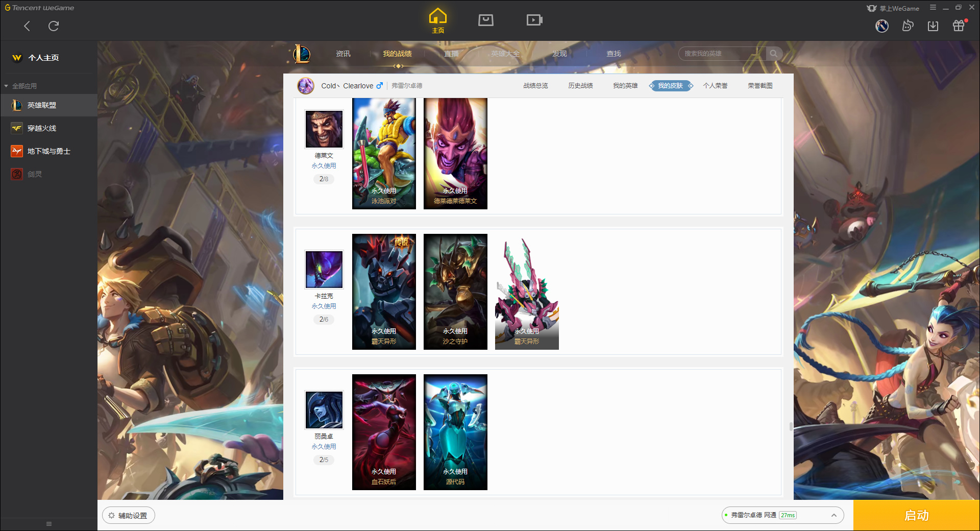Open the 泳池派对 skin card
The height and width of the screenshot is (531, 980).
click(x=384, y=154)
